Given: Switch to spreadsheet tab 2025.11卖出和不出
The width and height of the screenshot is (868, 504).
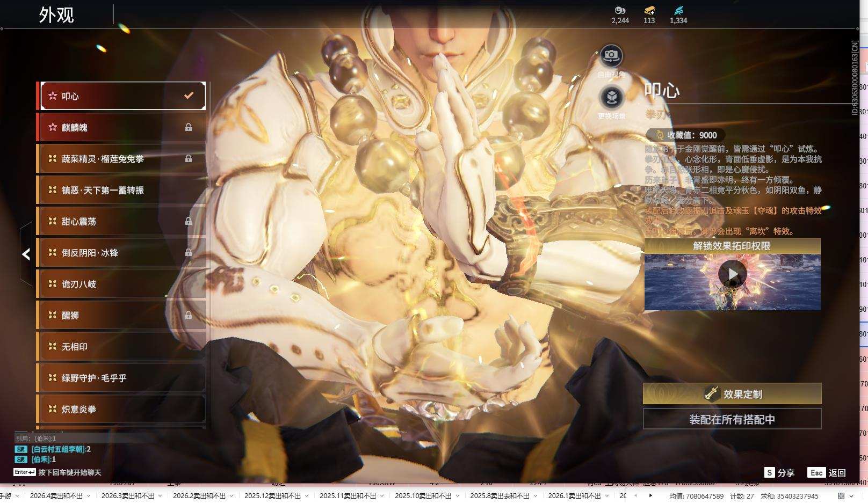Looking at the screenshot, I should pos(348,496).
